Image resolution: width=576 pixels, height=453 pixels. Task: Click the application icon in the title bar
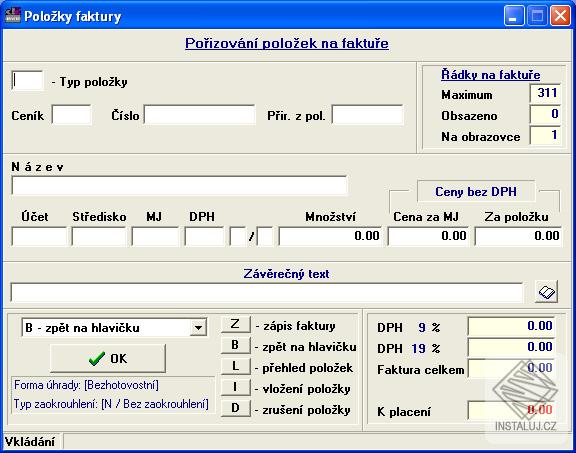12,15
